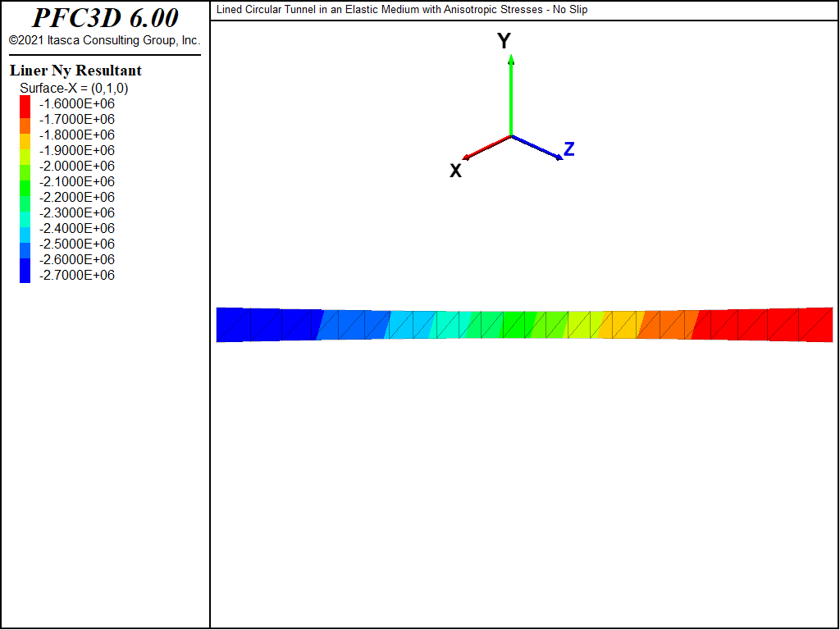Click the green -2.1000E+06 legend swatch
840x630 pixels.
pos(25,188)
